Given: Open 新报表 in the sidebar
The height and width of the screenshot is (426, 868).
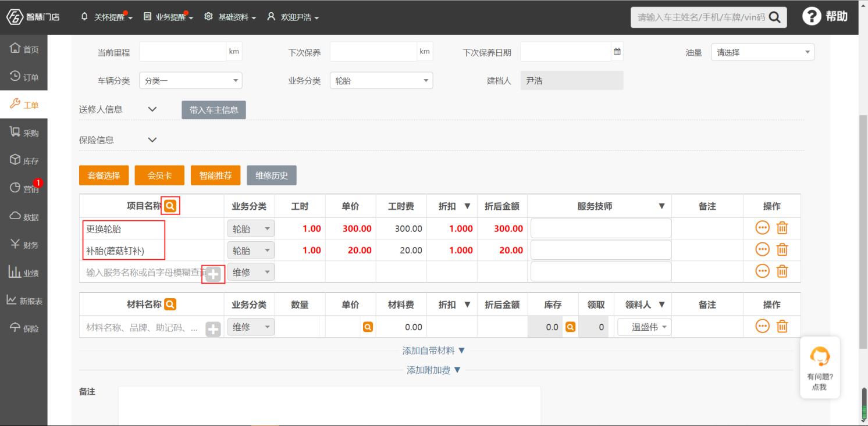Looking at the screenshot, I should coord(24,300).
